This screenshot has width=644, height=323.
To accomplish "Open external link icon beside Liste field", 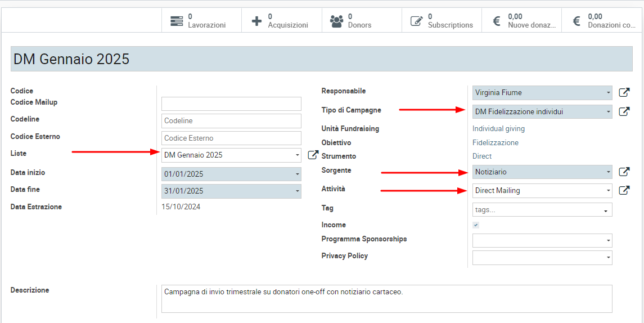I will tap(313, 155).
